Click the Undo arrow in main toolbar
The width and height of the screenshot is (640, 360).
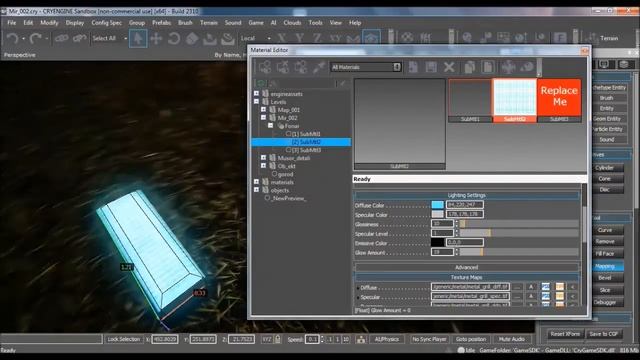point(12,39)
